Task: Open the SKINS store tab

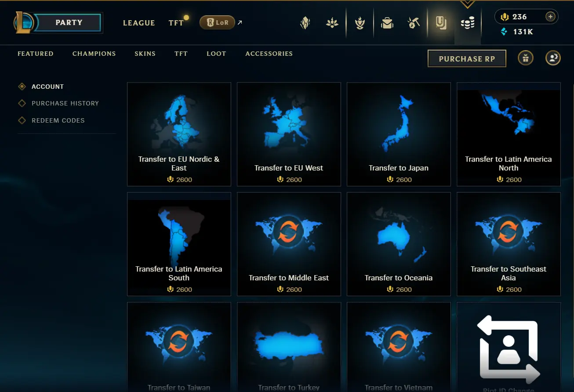Action: [145, 54]
